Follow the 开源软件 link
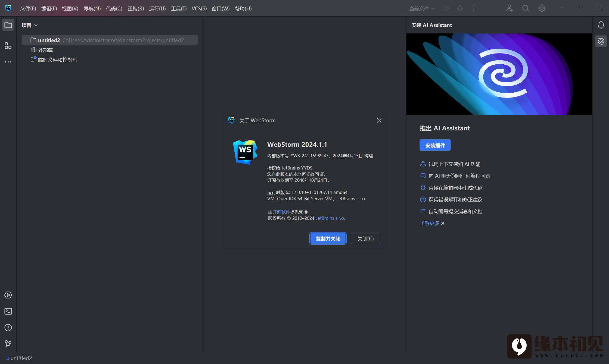 [281, 212]
